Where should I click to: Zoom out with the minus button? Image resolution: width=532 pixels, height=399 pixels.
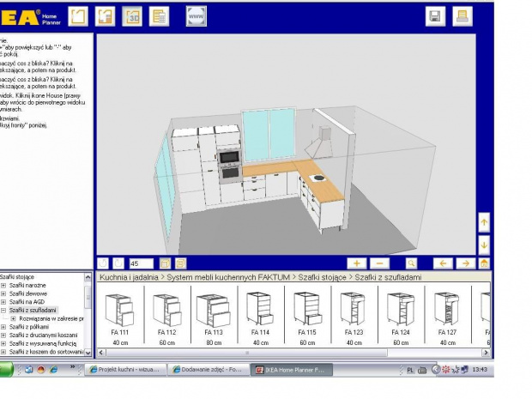pyautogui.click(x=380, y=263)
